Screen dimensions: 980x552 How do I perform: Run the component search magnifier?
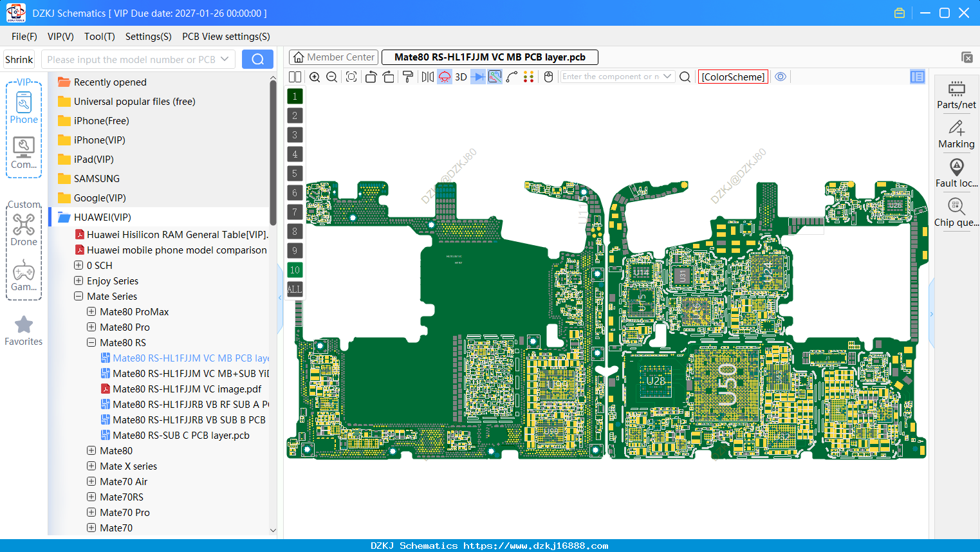(685, 77)
